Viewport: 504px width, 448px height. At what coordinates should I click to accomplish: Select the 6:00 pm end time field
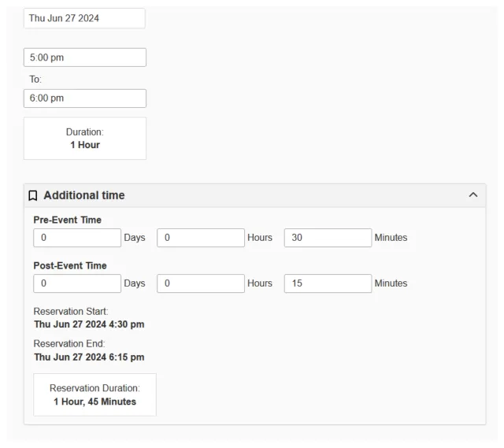[84, 98]
